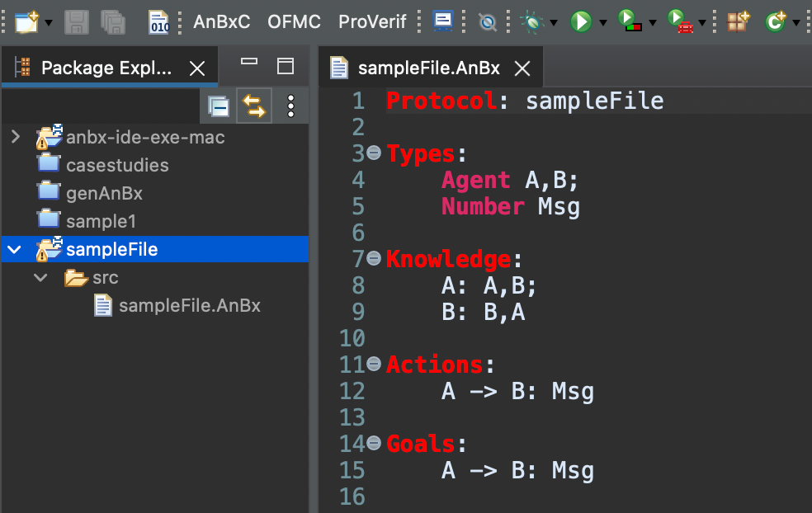Collapse the src folder
The height and width of the screenshot is (513, 812).
[x=40, y=277]
